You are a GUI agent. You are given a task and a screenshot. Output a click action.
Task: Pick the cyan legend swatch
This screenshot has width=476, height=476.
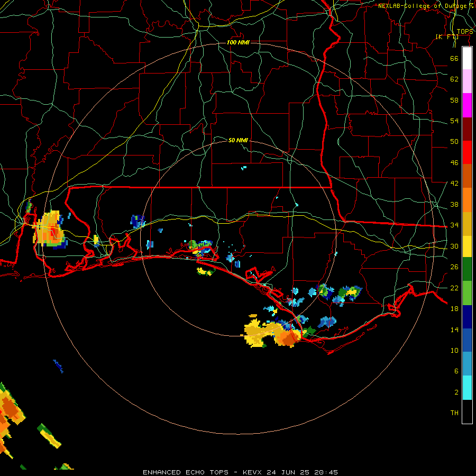pyautogui.click(x=467, y=388)
